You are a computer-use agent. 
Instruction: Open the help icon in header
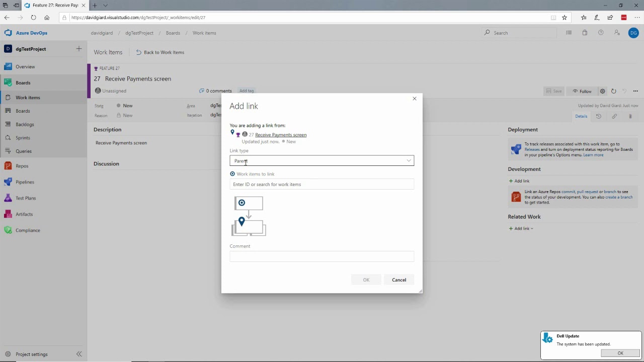601,33
